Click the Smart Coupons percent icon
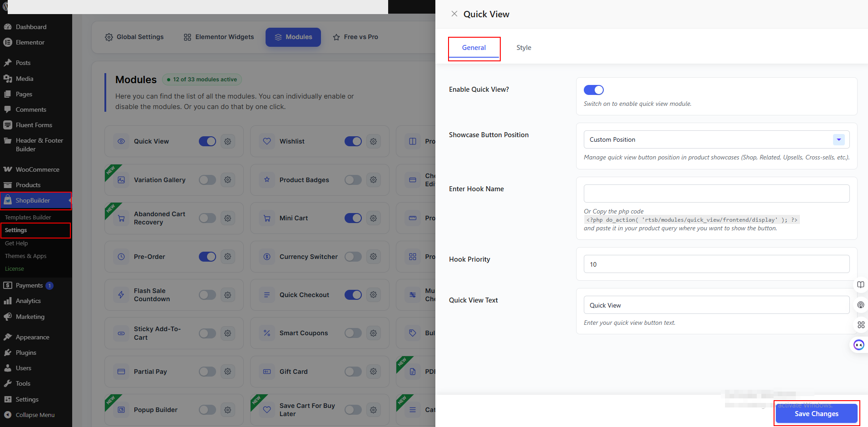This screenshot has width=868, height=427. click(x=267, y=333)
